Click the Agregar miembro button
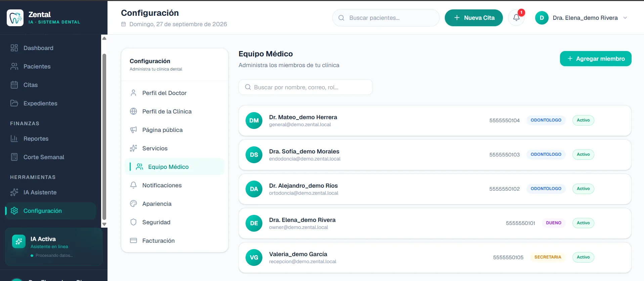This screenshot has height=281, width=644. click(596, 59)
